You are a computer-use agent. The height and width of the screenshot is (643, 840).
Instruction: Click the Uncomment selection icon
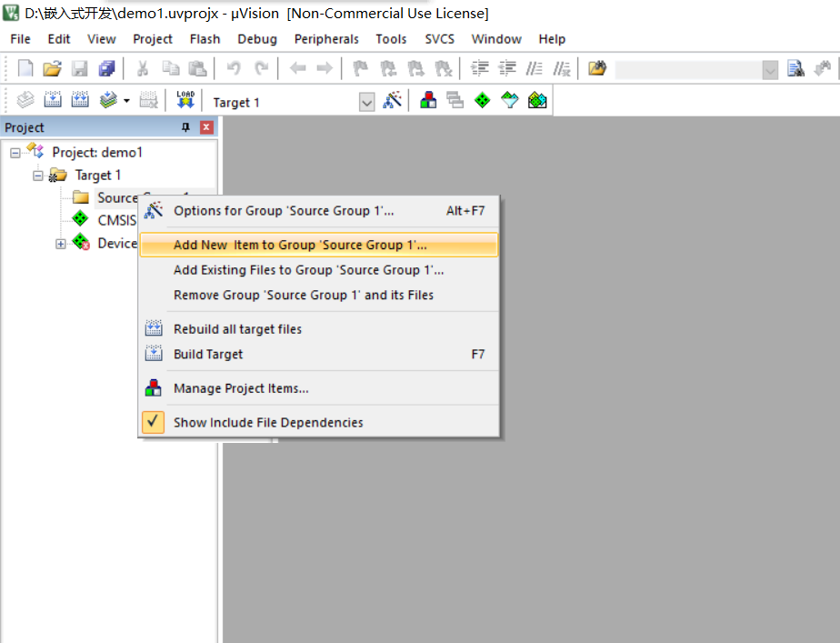pyautogui.click(x=562, y=68)
